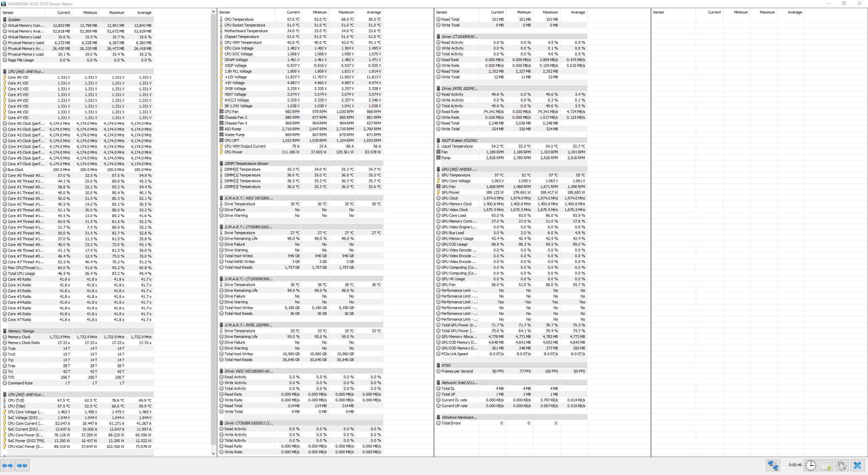This screenshot has width=868, height=475.
Task: Select the CPU Temperature sensor row
Action: point(239,19)
